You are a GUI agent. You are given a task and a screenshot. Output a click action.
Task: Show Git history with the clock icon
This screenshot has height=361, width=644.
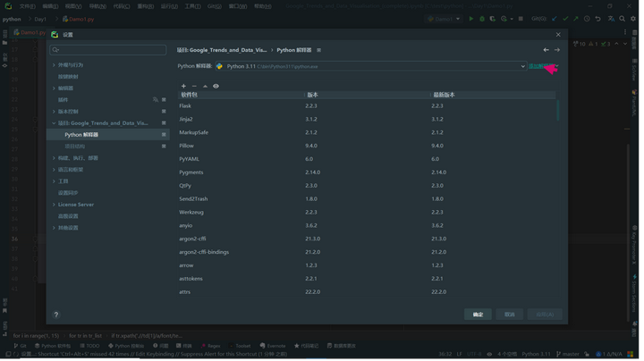587,19
